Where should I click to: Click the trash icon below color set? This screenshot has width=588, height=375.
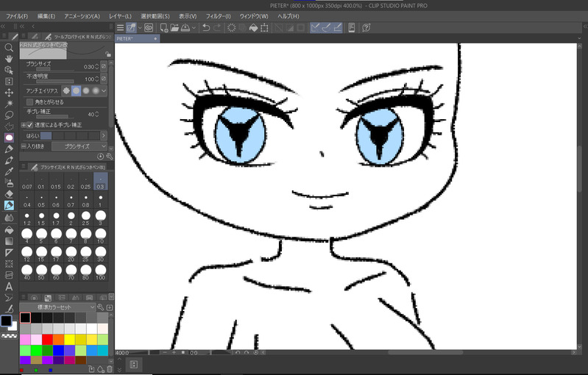[110, 369]
